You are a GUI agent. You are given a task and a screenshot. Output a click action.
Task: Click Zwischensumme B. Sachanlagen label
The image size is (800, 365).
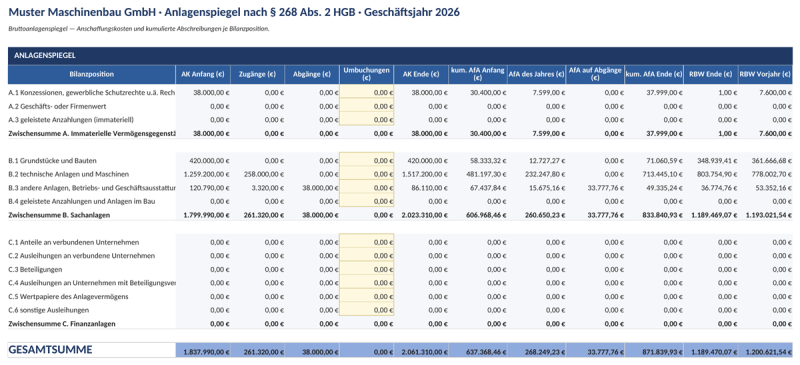59,215
